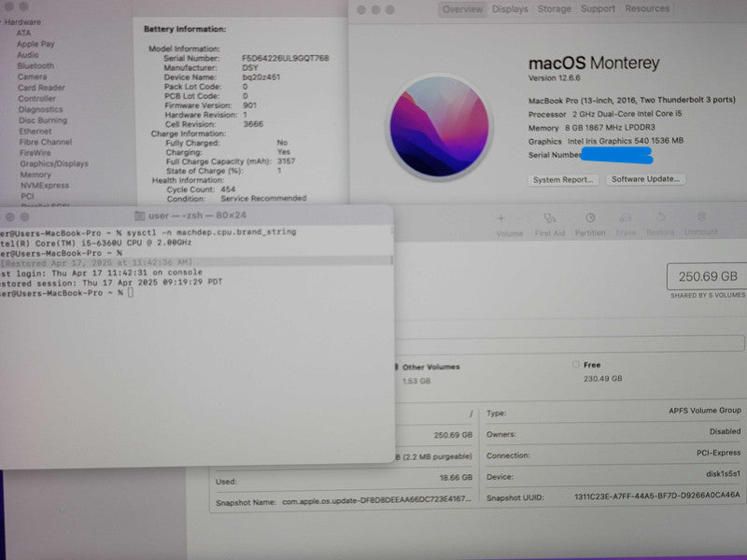Viewport: 747px width, 560px height.
Task: Click the macOS Monterey logo image
Action: pyautogui.click(x=439, y=126)
